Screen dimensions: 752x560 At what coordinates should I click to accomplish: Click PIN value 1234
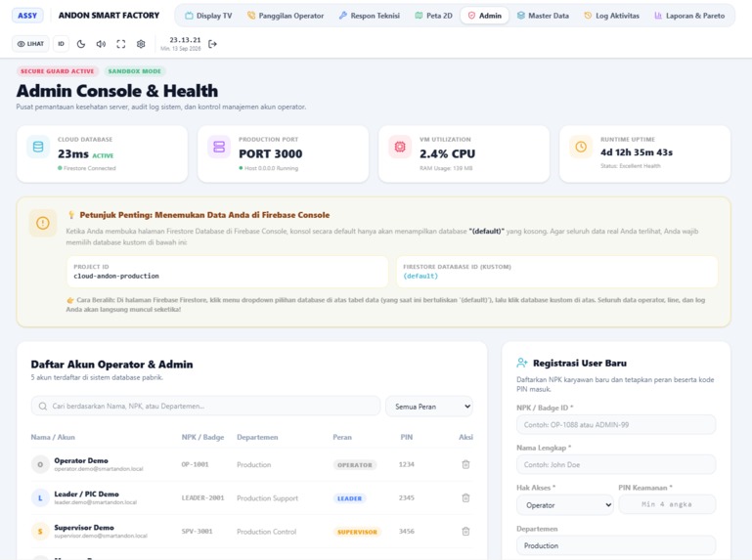[406, 464]
